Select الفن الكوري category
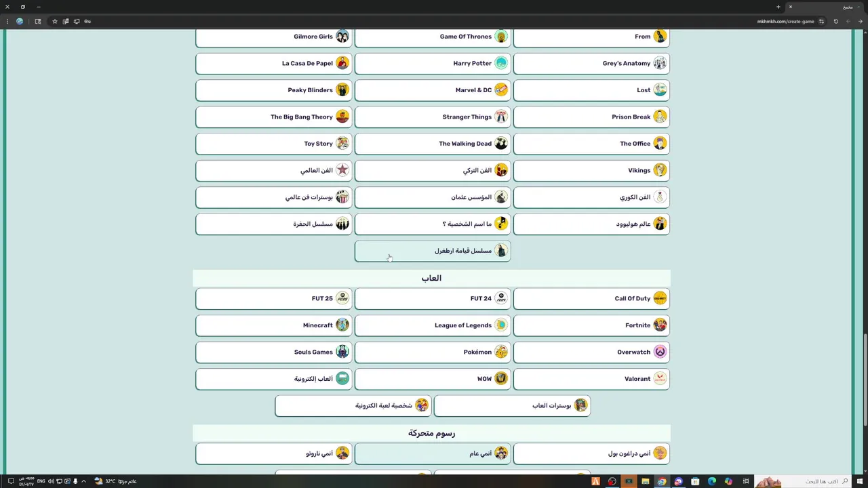This screenshot has width=868, height=488. tap(591, 197)
